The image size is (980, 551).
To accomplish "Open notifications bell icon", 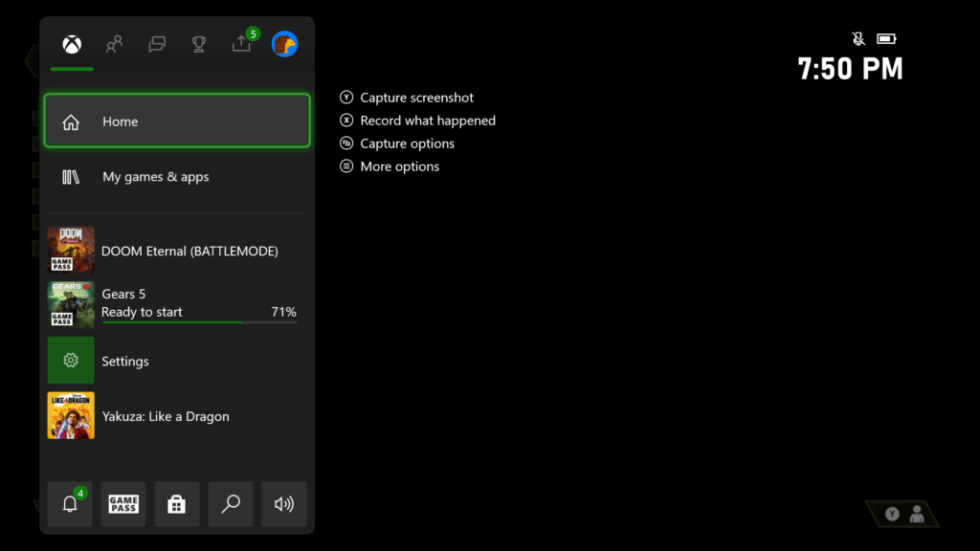I will [x=70, y=503].
